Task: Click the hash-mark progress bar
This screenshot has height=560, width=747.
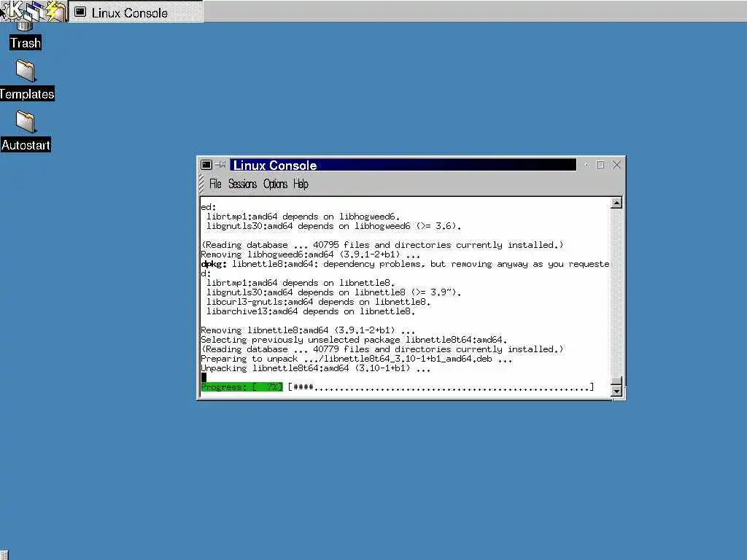Action: 441,387
